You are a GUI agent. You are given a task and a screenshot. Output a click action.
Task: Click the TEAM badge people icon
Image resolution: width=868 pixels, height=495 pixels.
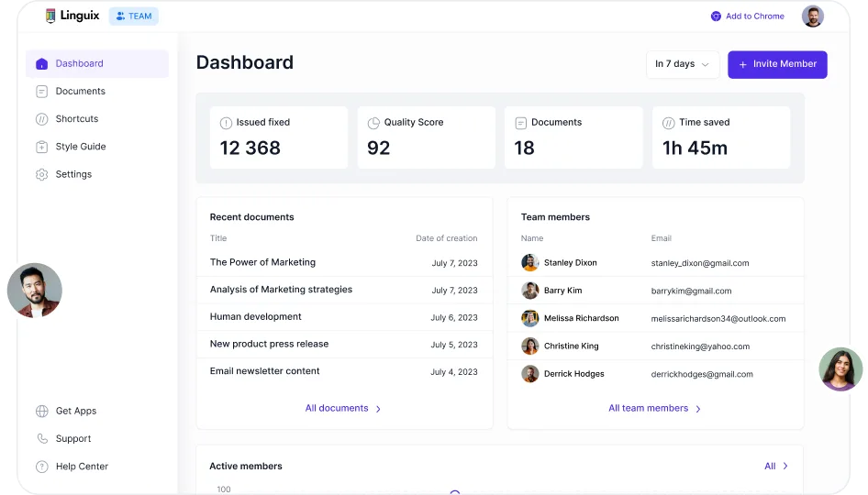[121, 16]
